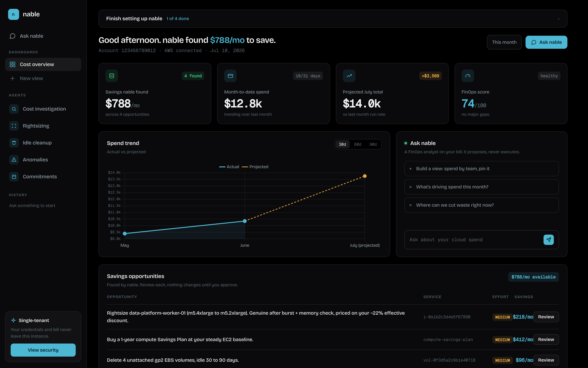Viewport: 588px width, 368px height.
Task: Open the This month period selector
Action: (x=504, y=42)
